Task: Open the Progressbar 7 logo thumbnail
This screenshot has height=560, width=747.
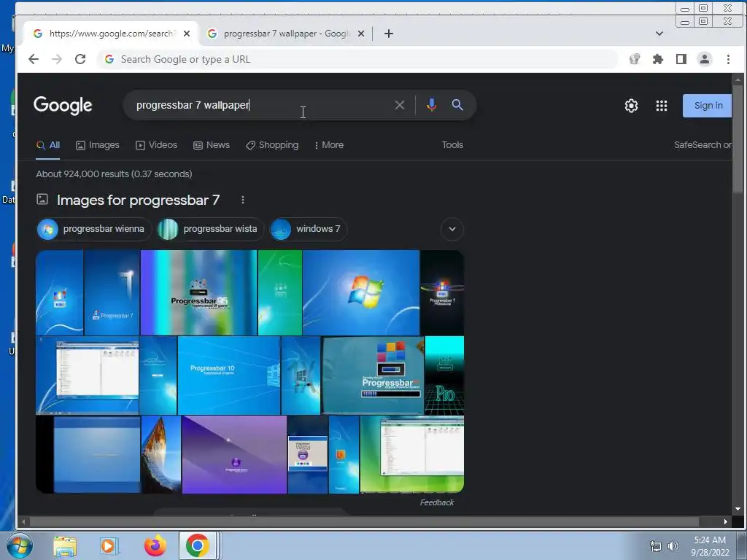Action: 112,293
